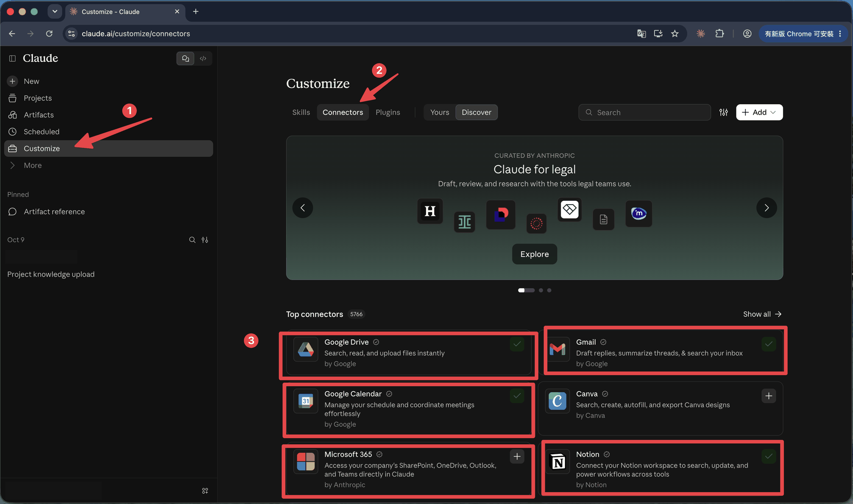853x504 pixels.
Task: Open chat list filter options icon
Action: tap(205, 240)
